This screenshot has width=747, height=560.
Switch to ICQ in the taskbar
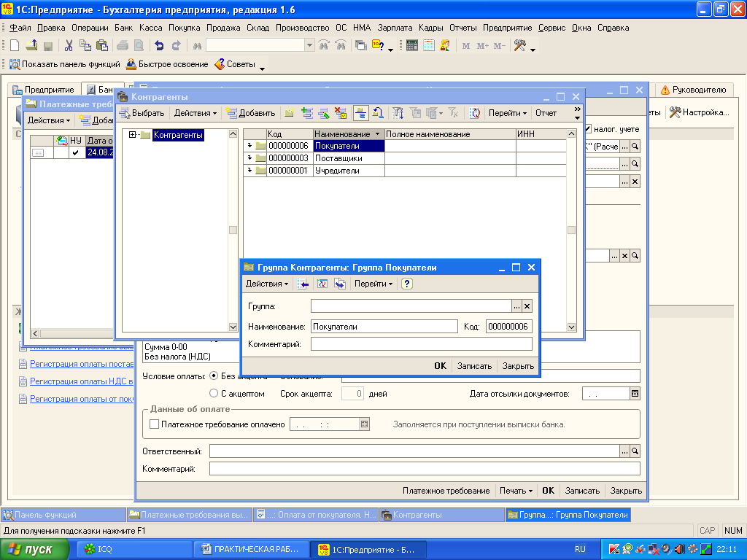click(133, 549)
